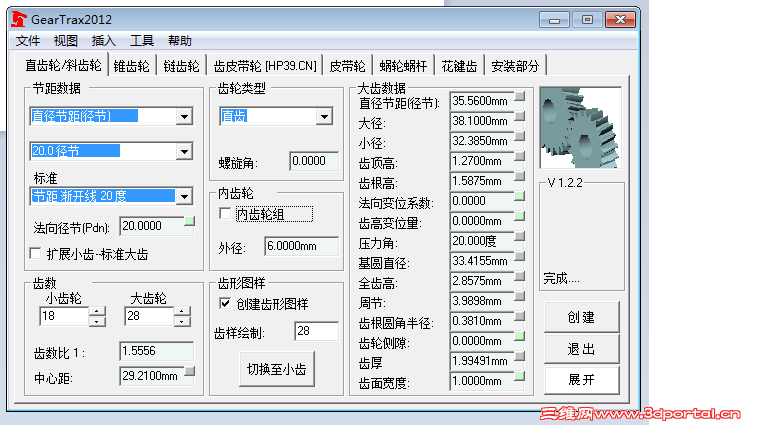
Task: Click the 展开 button
Action: [581, 380]
